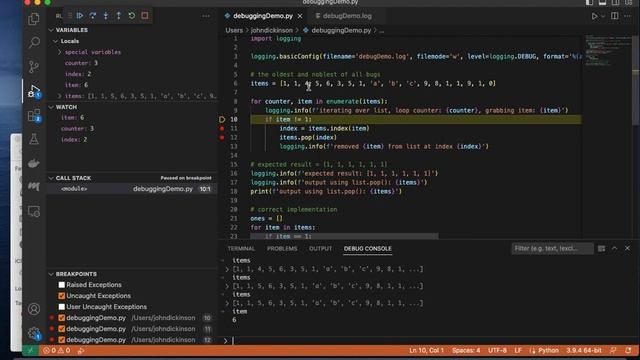Disable the debuggingDemo.py line 10 breakpoint
640x360 pixels.
[x=62, y=318]
